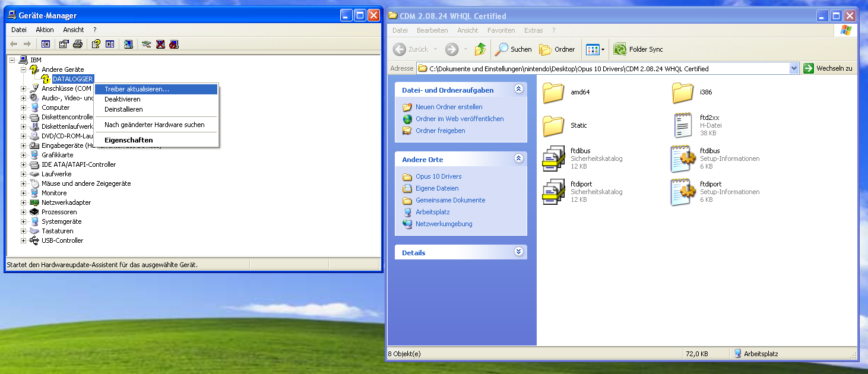This screenshot has height=374, width=868.
Task: Click the Up folder icon in Explorer
Action: pyautogui.click(x=480, y=49)
